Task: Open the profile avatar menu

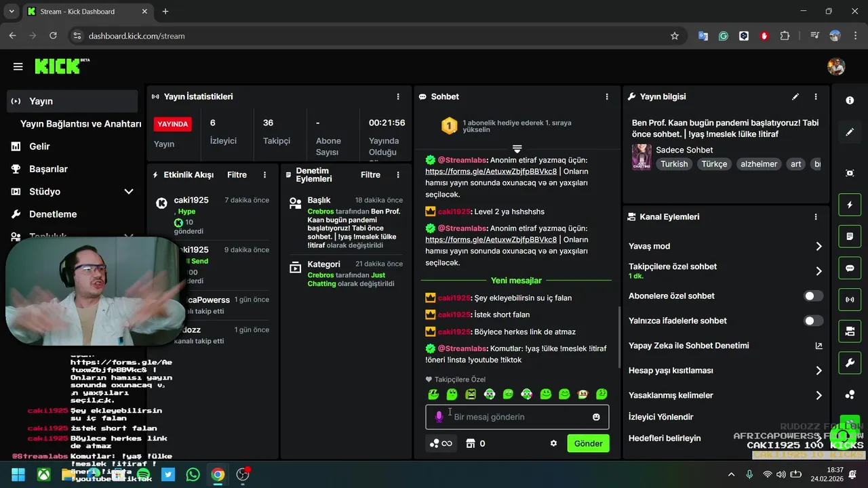Action: (x=836, y=66)
